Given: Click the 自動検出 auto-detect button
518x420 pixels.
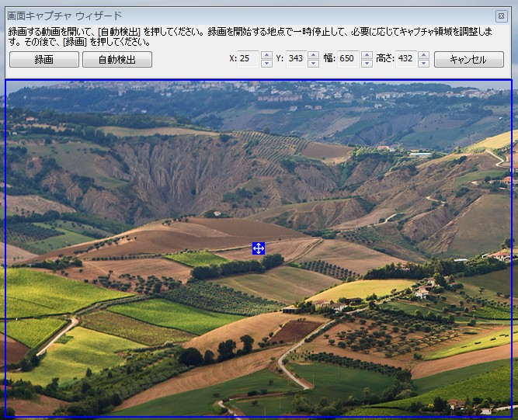Looking at the screenshot, I should [x=117, y=60].
